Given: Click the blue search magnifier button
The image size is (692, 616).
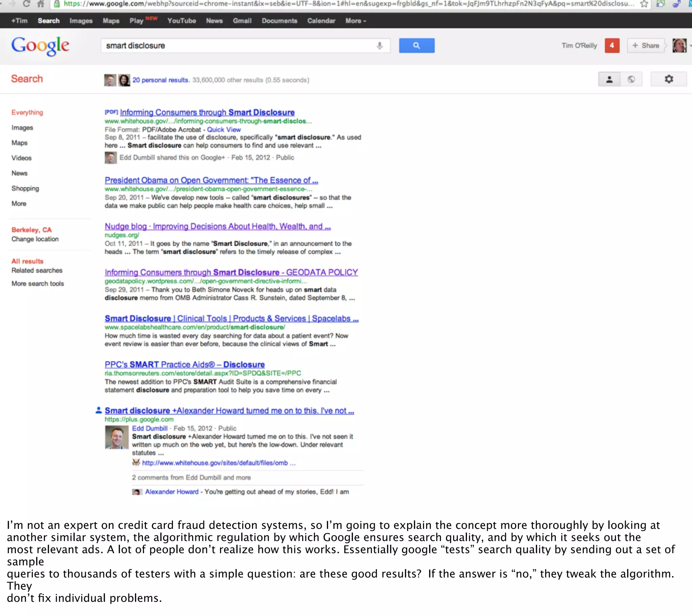Looking at the screenshot, I should coord(416,45).
